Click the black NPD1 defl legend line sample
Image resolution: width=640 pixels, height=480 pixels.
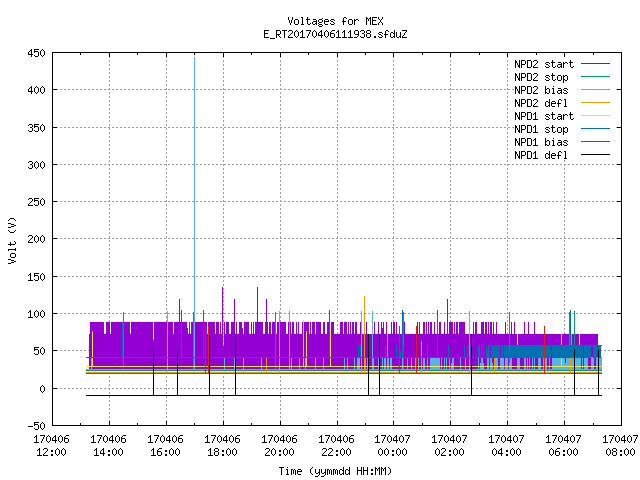pos(595,155)
